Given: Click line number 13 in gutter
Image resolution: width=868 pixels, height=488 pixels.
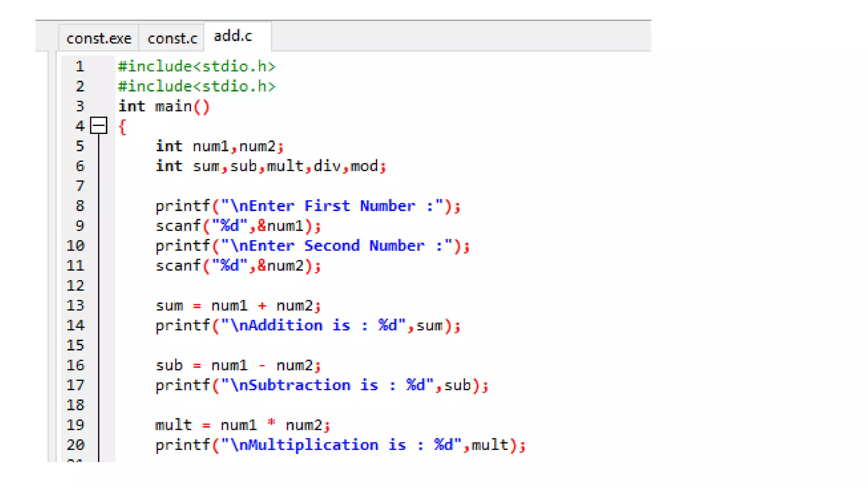Looking at the screenshot, I should tap(76, 305).
